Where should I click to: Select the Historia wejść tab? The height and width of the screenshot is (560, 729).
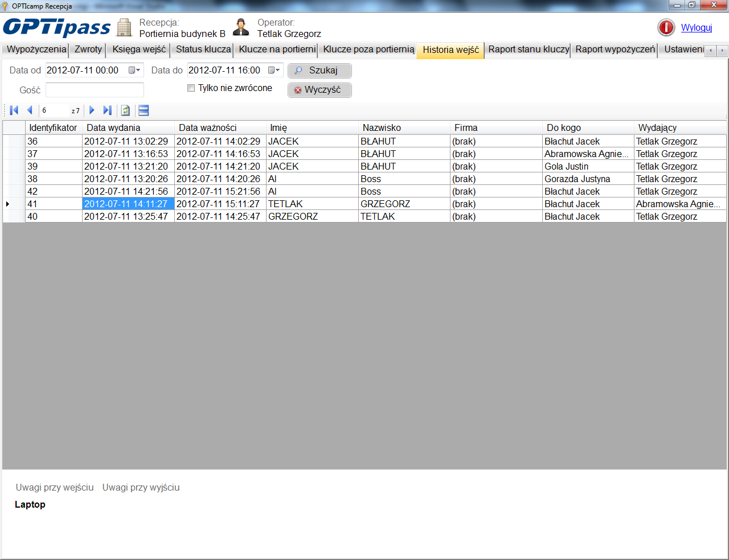pos(450,50)
